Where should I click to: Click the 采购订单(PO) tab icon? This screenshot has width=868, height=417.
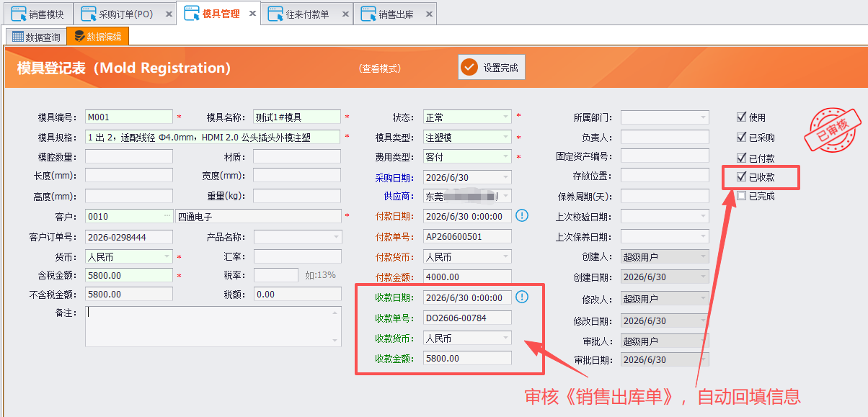coord(89,14)
